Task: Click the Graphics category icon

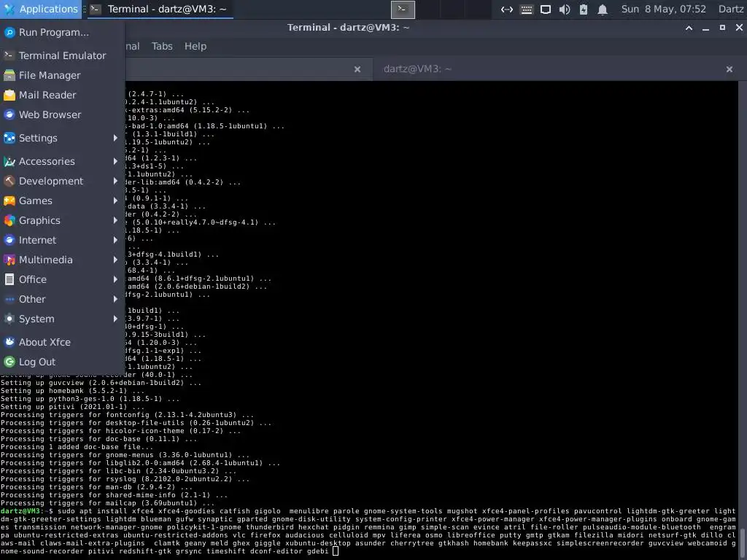Action: point(9,220)
